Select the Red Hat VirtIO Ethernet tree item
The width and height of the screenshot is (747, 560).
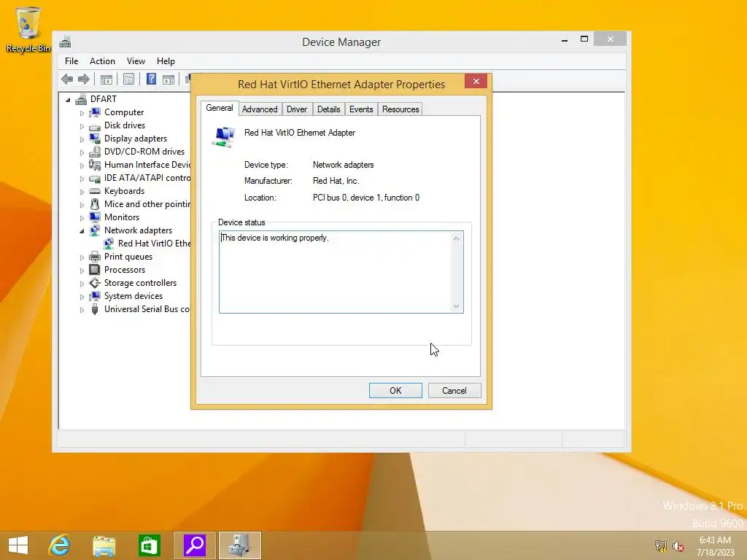(155, 244)
